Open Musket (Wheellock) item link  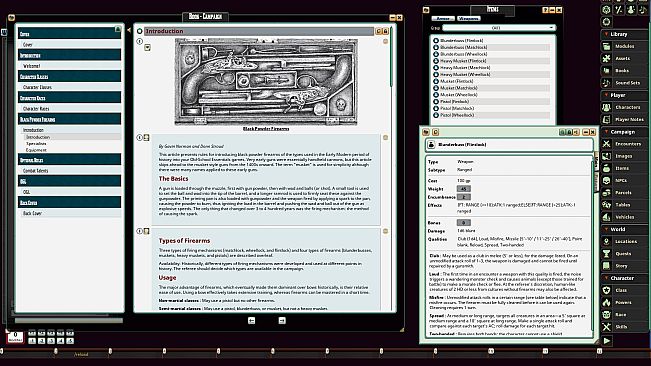pyautogui.click(x=436, y=95)
